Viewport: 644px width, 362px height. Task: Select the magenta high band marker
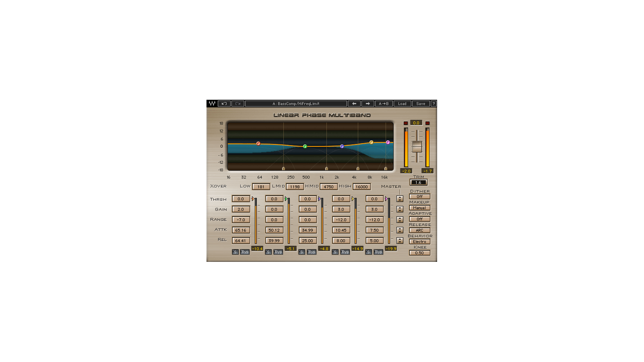(x=388, y=142)
